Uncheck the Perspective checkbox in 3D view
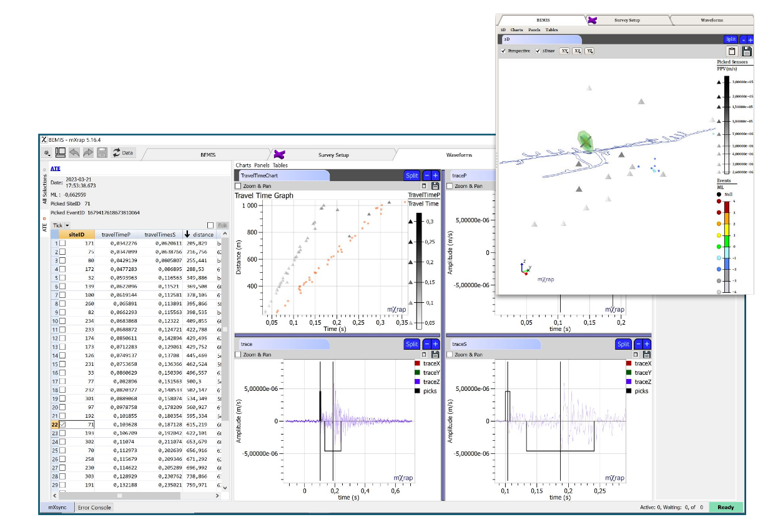This screenshot has width=773, height=532. coord(503,51)
